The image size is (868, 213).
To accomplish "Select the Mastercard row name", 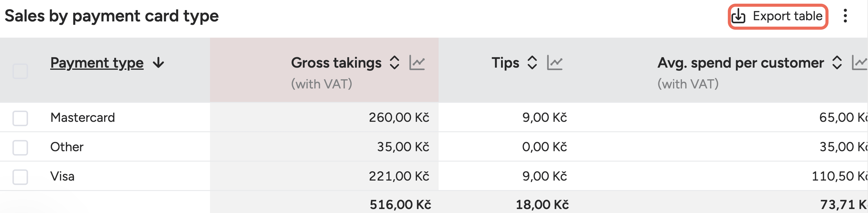I will [83, 117].
